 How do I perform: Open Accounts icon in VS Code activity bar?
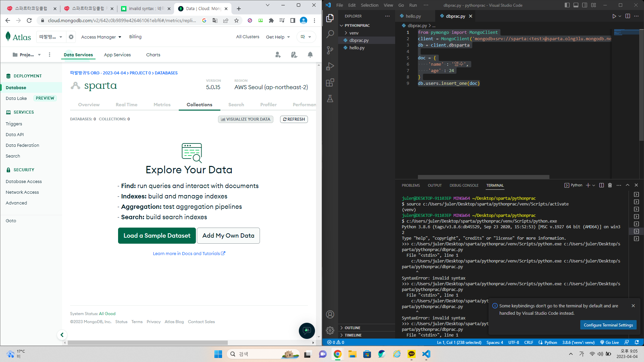pos(330,314)
